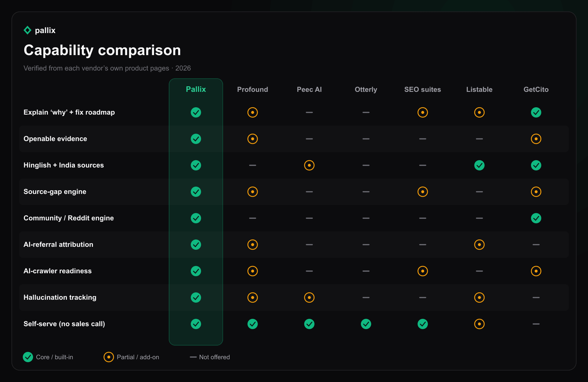Click the GetCito column header
Viewport: 588px width, 382px height.
[536, 89]
